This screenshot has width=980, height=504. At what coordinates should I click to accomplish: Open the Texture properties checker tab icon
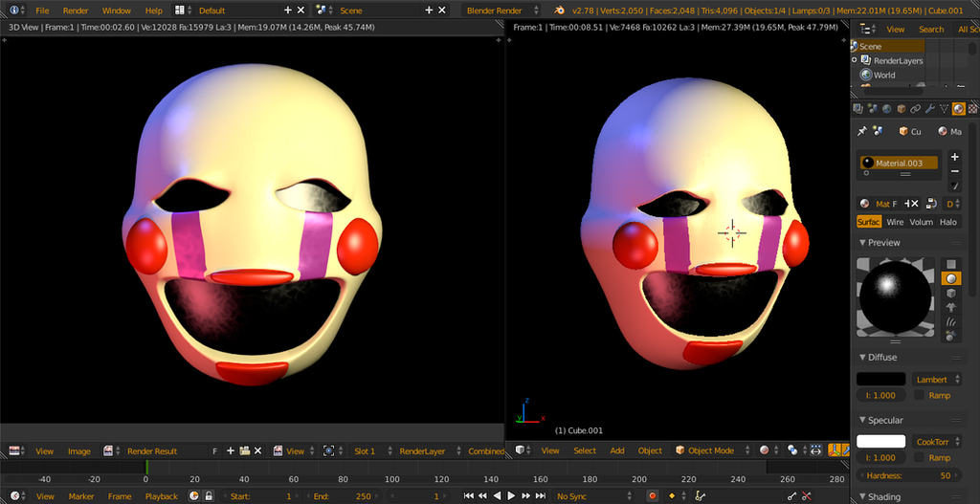click(x=973, y=109)
